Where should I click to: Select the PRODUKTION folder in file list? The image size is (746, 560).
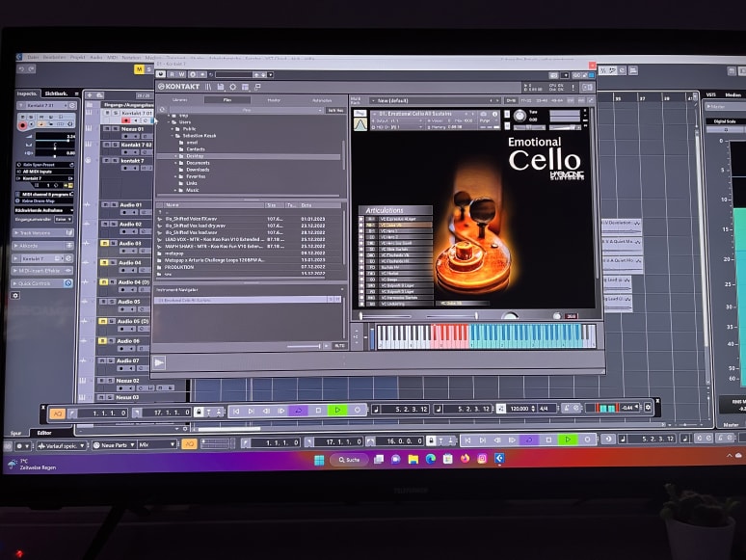tap(179, 267)
